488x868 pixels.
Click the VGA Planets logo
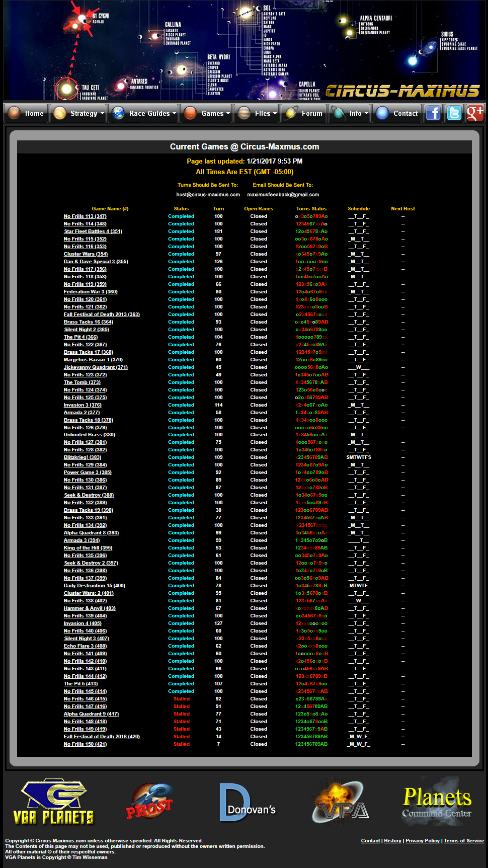[54, 802]
